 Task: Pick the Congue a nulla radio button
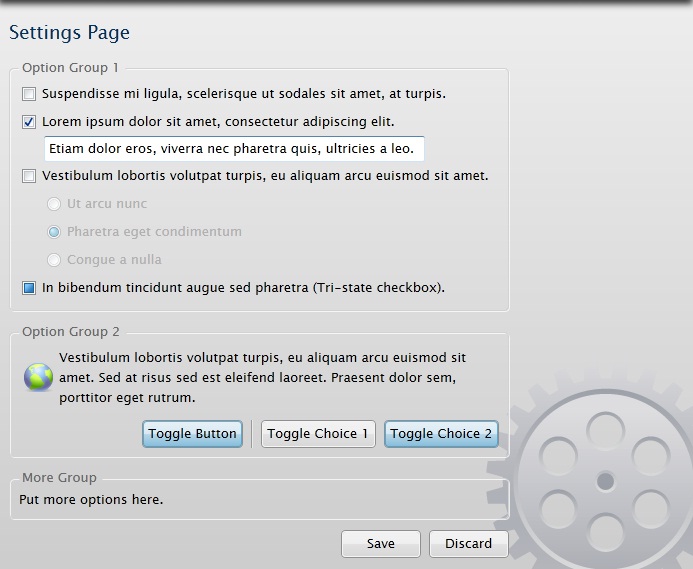pos(54,260)
